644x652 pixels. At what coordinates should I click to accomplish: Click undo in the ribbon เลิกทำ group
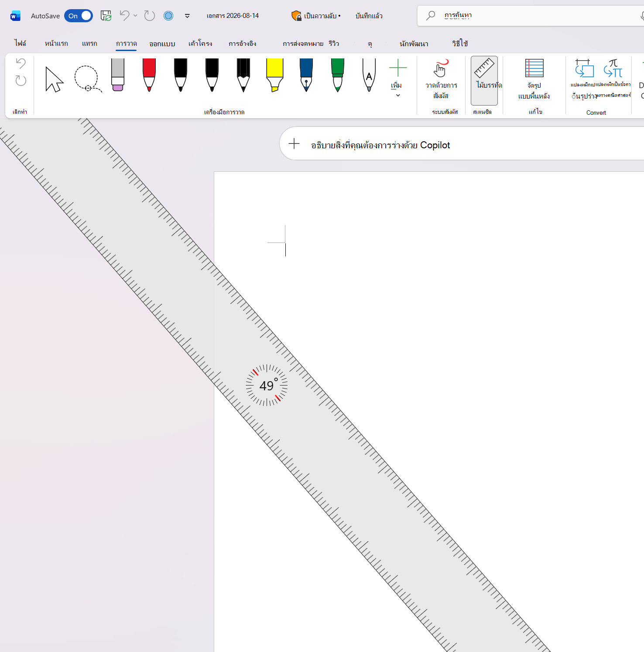coord(21,63)
